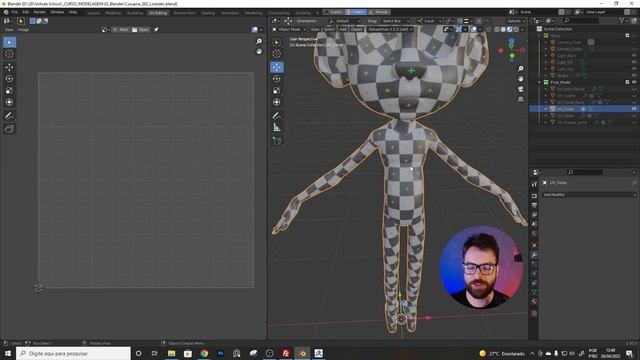Choose the Rotate tool in UV editor toolbar
This screenshot has height=360, width=640.
(9, 79)
